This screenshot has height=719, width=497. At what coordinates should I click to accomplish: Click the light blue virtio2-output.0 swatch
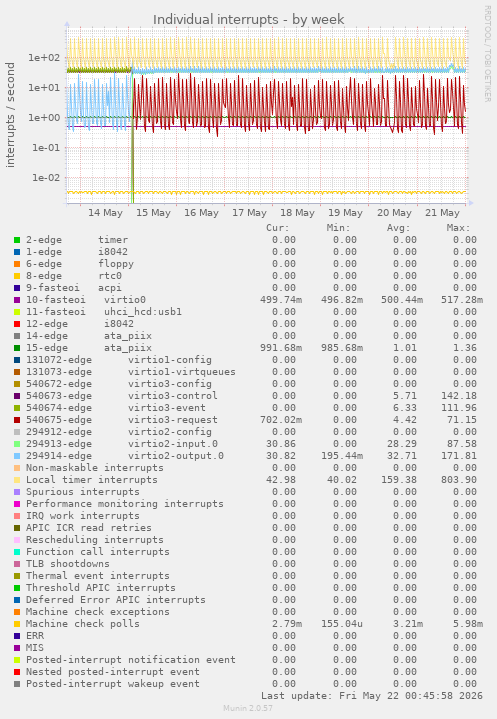(x=17, y=456)
